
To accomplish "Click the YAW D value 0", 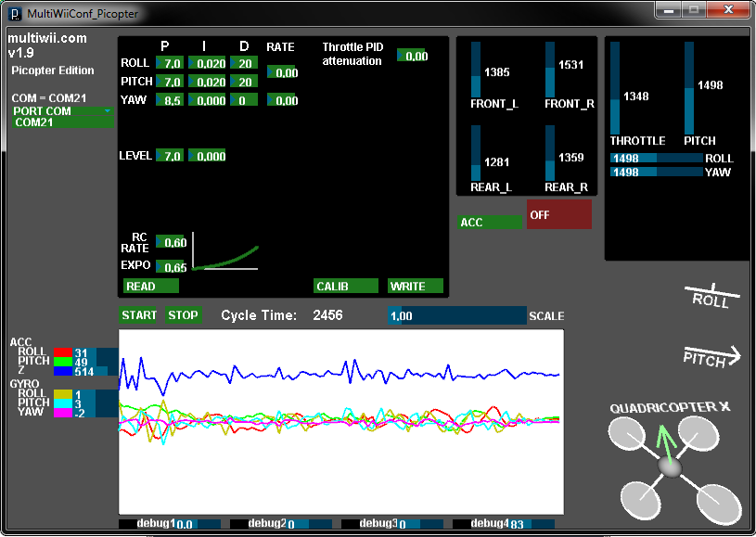I will coord(244,100).
